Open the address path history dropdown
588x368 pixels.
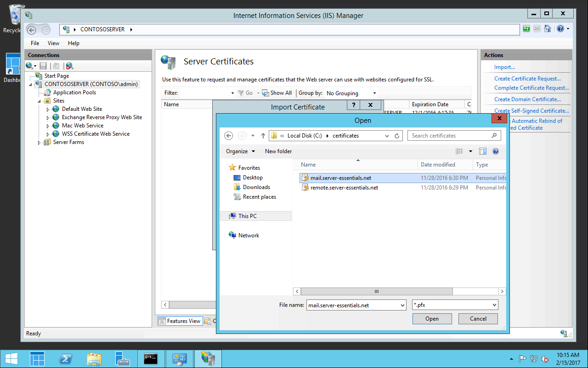pyautogui.click(x=386, y=136)
